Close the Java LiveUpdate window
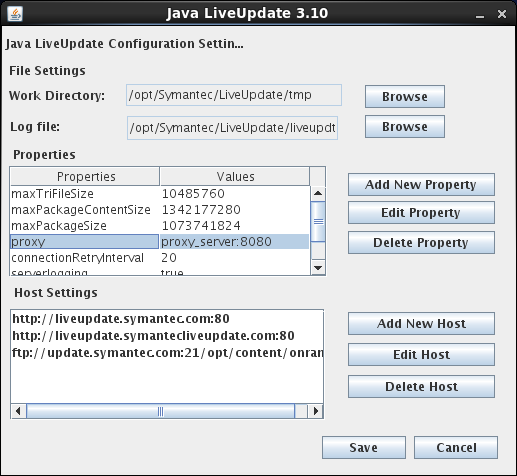The image size is (517, 476). [502, 14]
